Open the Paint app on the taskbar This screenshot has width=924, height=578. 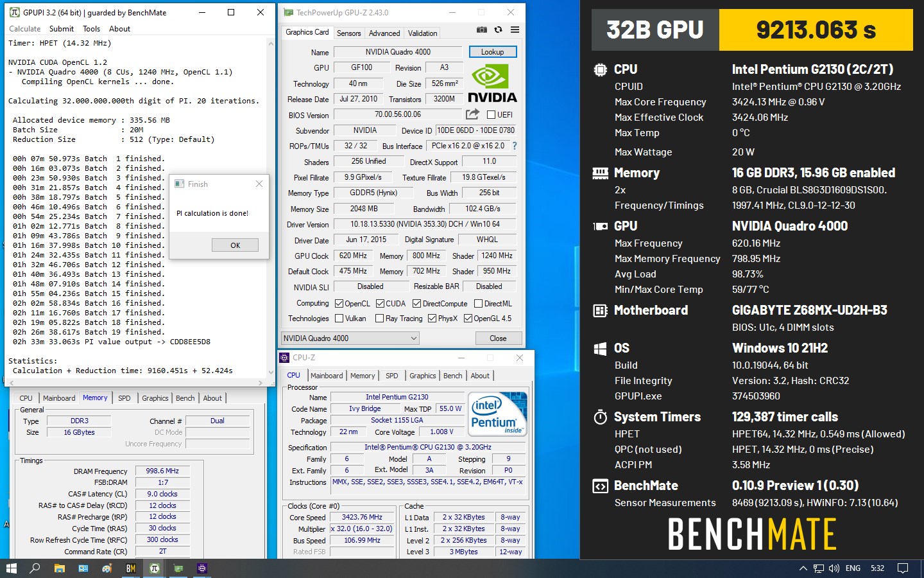pos(107,568)
